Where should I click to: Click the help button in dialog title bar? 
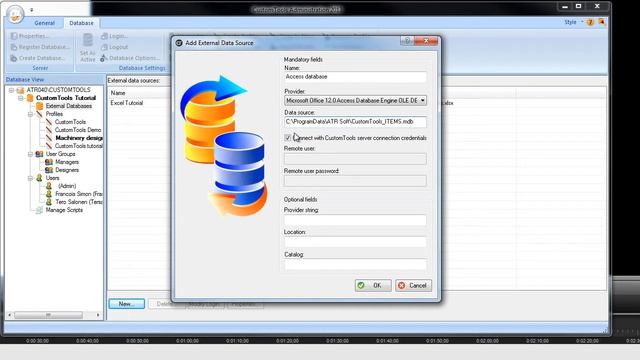[x=407, y=40]
